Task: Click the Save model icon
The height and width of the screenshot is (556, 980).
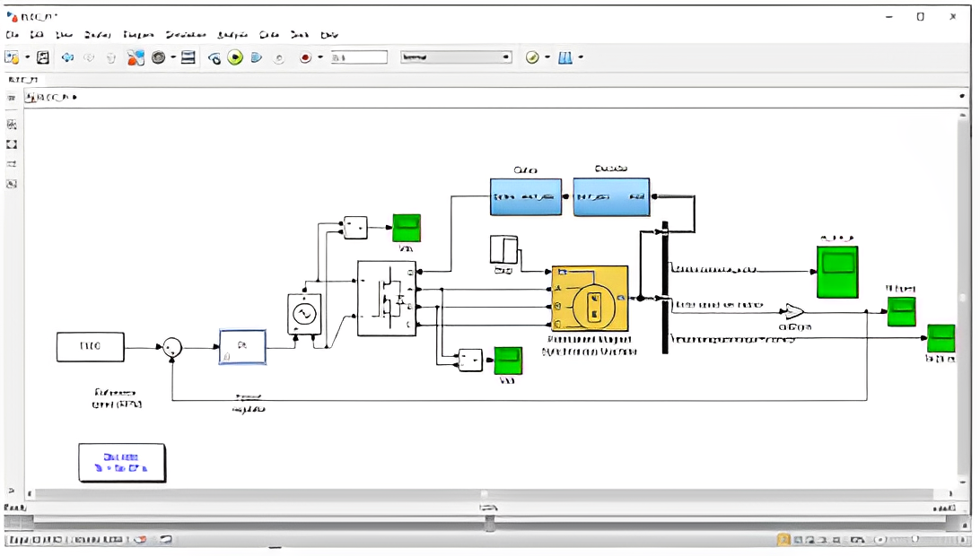Action: pos(43,57)
